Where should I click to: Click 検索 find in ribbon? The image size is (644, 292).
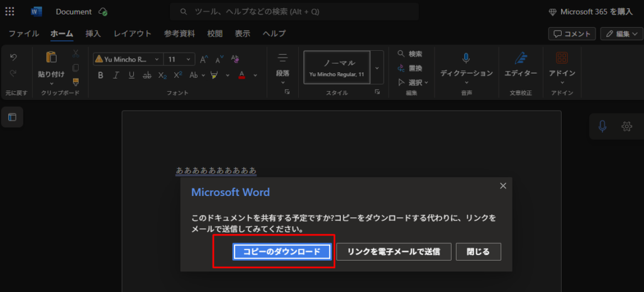pos(410,54)
